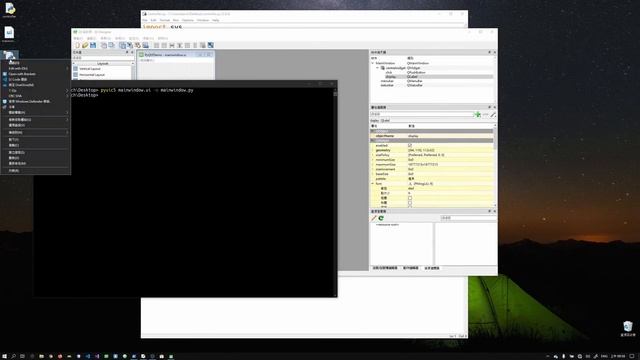Select the menubar row in object inspector

[432, 81]
